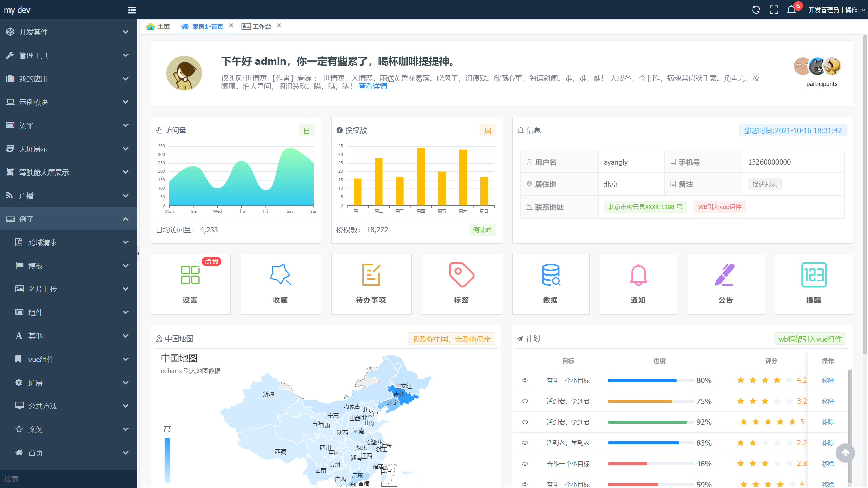Click the 图片上传 image icon

click(19, 289)
